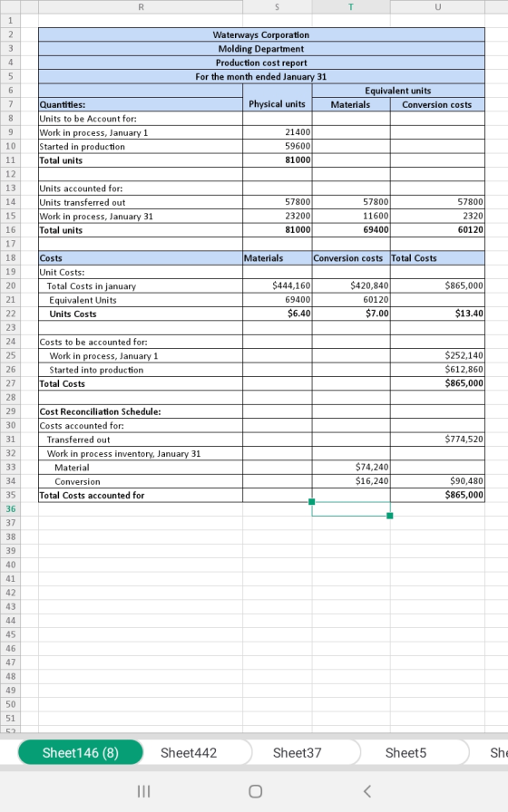Click the value 60120 in row 16
The width and height of the screenshot is (508, 812).
coord(470,230)
